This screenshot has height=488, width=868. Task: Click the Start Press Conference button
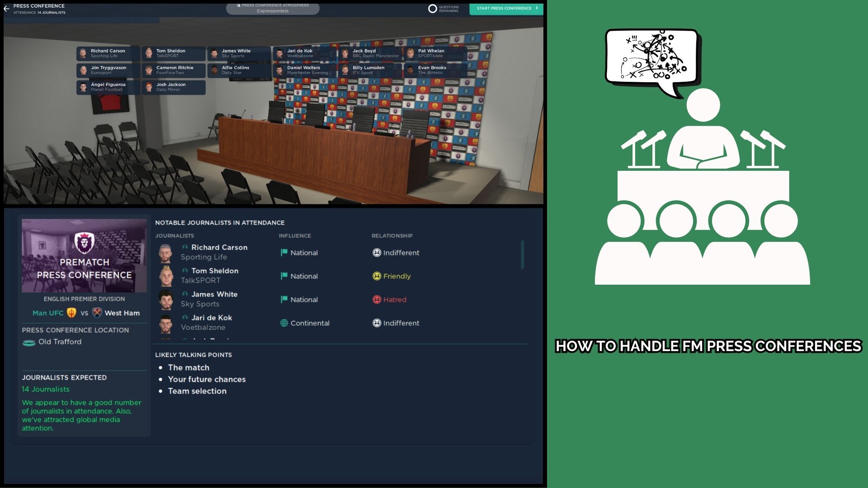tap(506, 8)
